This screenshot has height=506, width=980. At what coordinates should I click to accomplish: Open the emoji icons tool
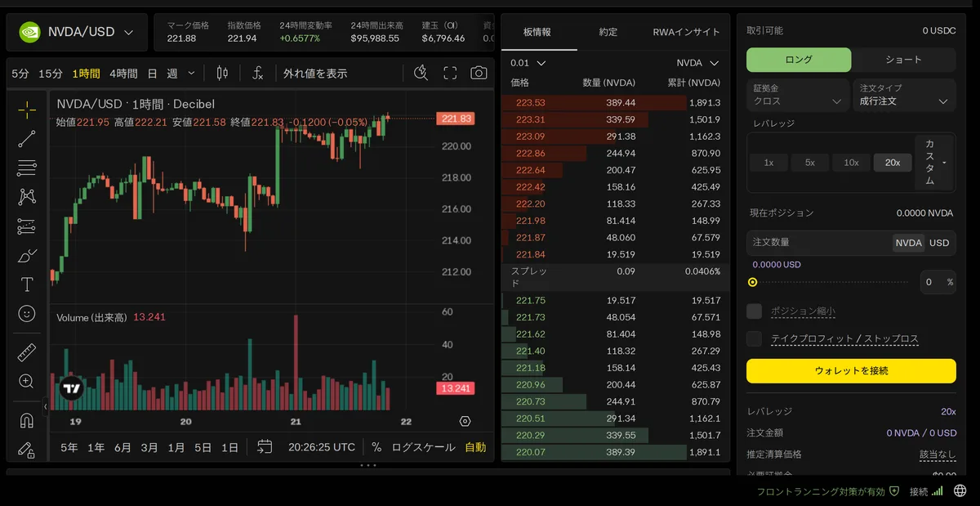(x=27, y=314)
